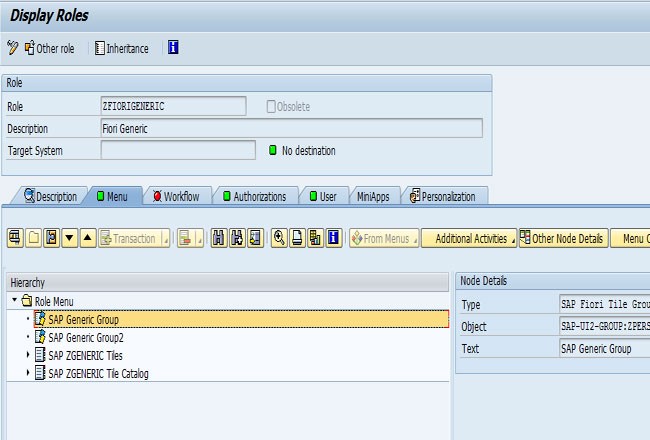Select the Role name input field
Screen dimensions: 650x440
pos(173,106)
